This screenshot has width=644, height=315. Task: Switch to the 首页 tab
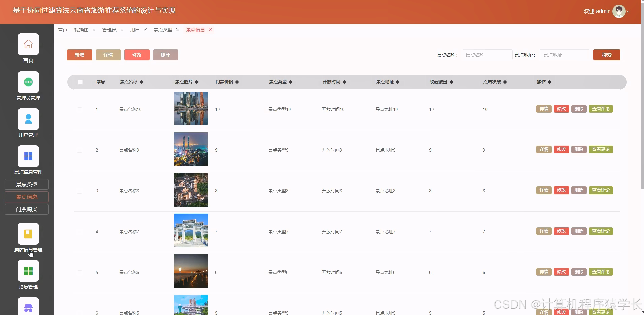tap(63, 30)
